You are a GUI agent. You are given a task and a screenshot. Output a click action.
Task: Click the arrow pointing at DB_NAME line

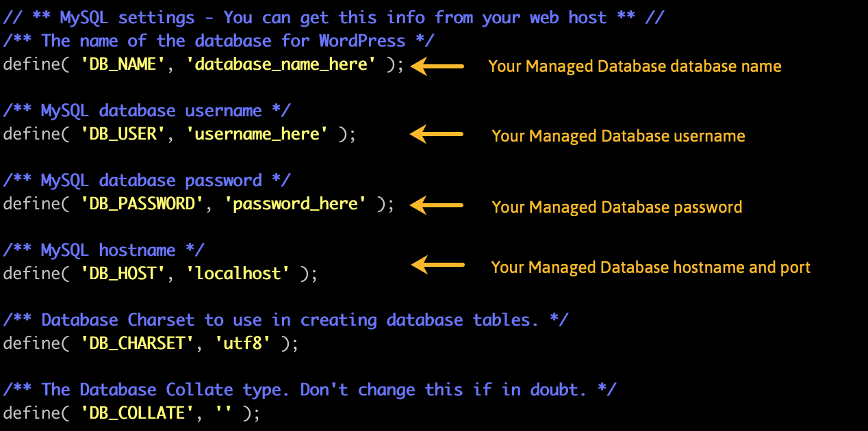(x=437, y=66)
